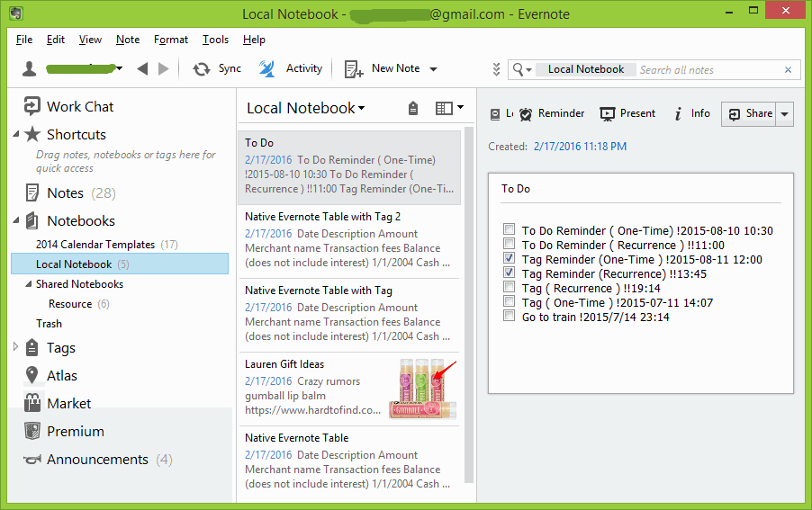Check 'To Do Reminder ( One-Time)' checkbox
Screen dimensions: 812x510
click(509, 229)
